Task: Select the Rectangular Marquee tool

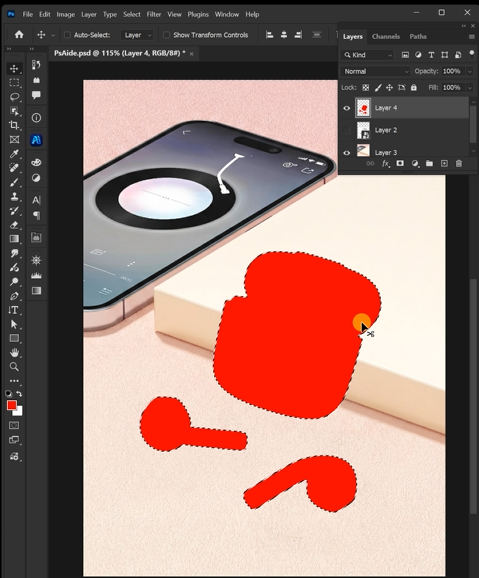Action: click(x=14, y=83)
